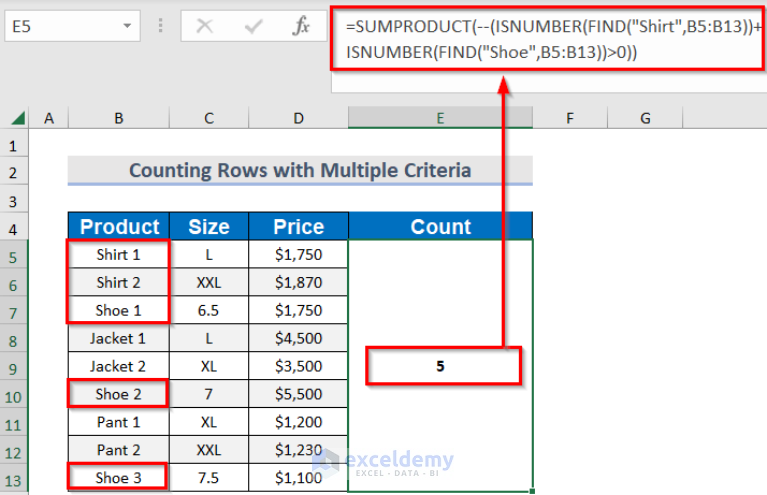Click the Counting Rows with Multiple Criteria title
767x495 pixels.
click(300, 171)
